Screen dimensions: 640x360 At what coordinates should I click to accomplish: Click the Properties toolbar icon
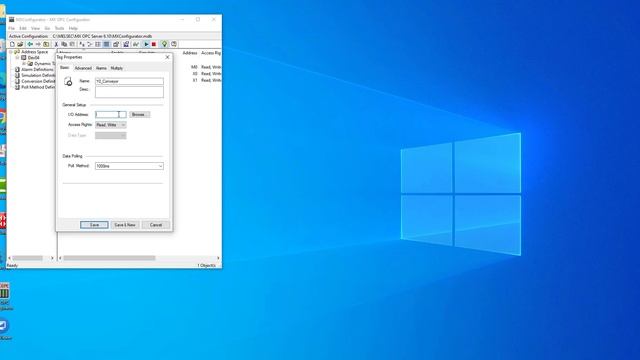(x=116, y=44)
